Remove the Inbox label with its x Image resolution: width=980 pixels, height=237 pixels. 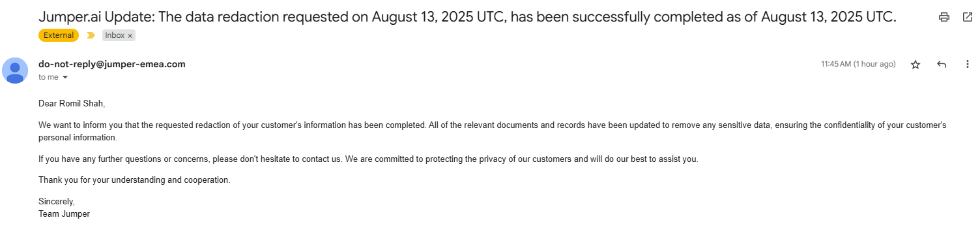click(130, 35)
